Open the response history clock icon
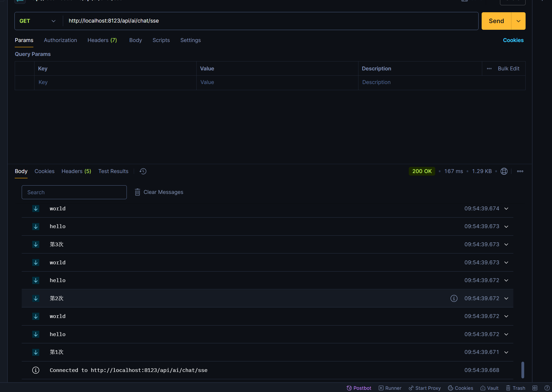The image size is (552, 392). (x=143, y=171)
